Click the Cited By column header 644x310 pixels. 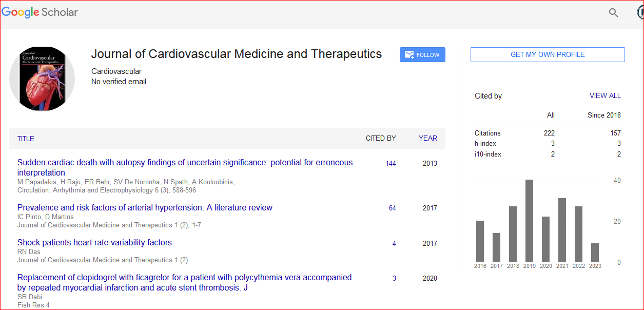point(380,138)
